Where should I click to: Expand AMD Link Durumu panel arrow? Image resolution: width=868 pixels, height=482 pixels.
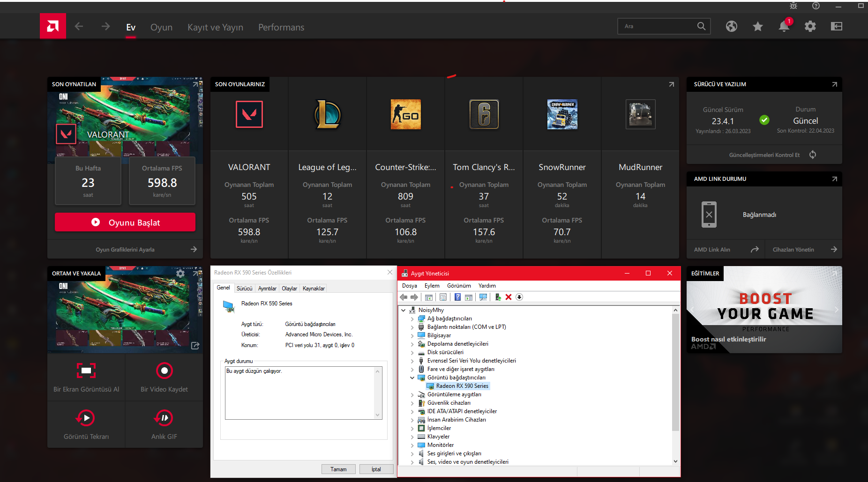(x=834, y=179)
